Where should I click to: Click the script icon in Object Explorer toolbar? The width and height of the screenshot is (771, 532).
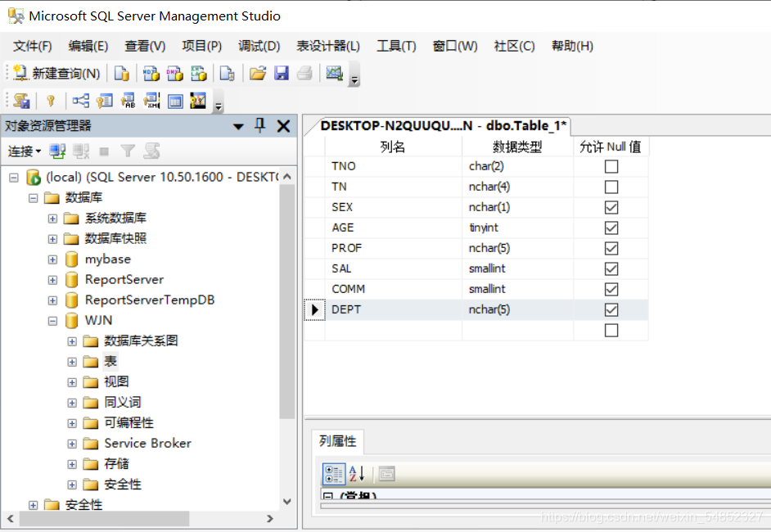(151, 151)
